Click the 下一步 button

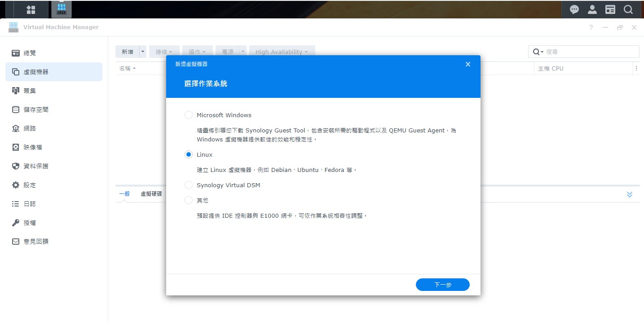point(442,285)
